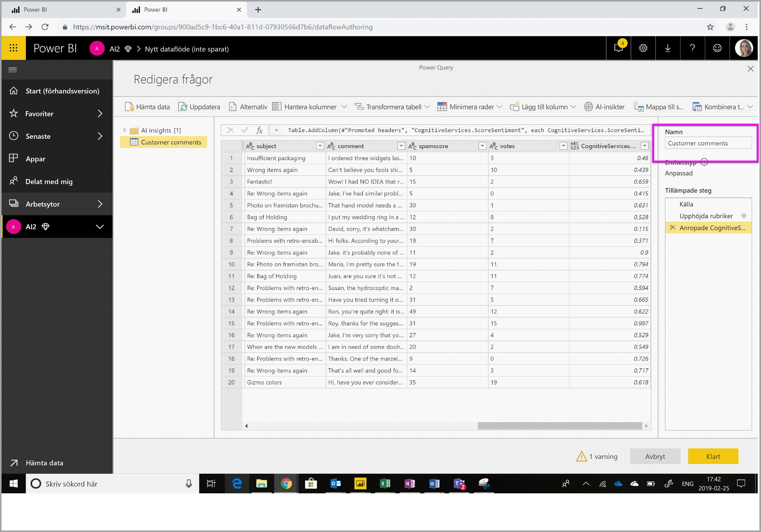The width and height of the screenshot is (761, 532).
Task: Open Microsoft Teams from the taskbar
Action: click(x=459, y=484)
